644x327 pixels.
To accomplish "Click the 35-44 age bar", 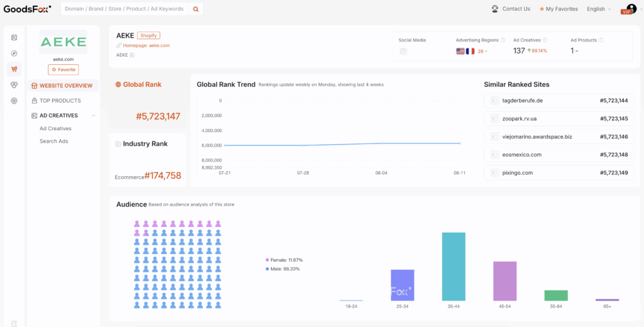I will tap(454, 267).
